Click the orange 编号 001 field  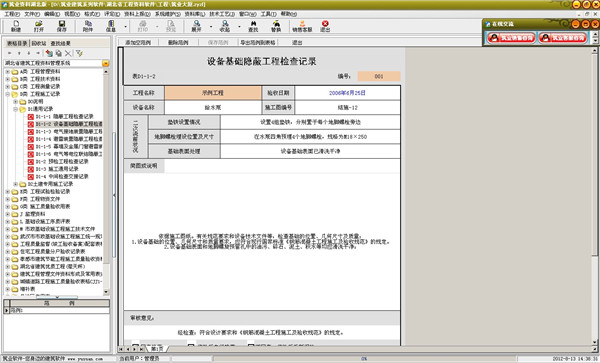click(x=379, y=76)
